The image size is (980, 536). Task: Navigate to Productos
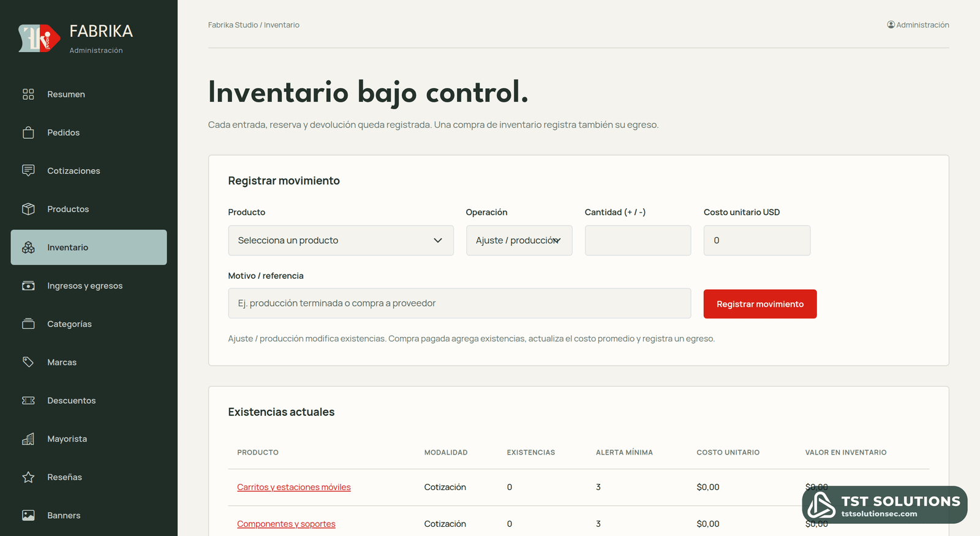coord(89,209)
